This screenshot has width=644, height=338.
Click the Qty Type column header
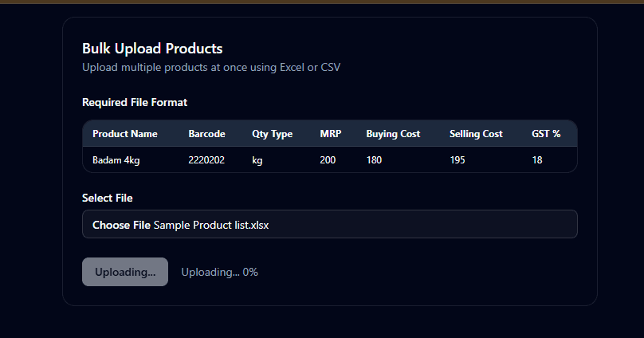pos(272,134)
